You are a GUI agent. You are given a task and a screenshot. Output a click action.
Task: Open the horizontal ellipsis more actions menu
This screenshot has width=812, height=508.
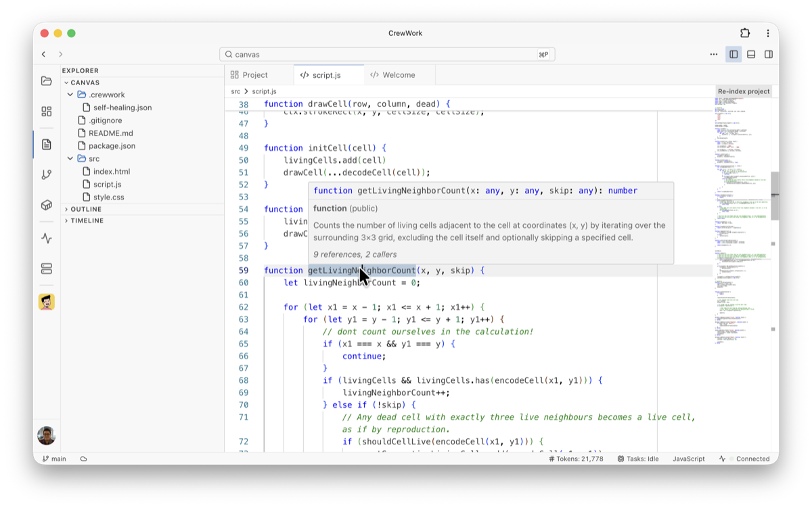click(x=714, y=54)
